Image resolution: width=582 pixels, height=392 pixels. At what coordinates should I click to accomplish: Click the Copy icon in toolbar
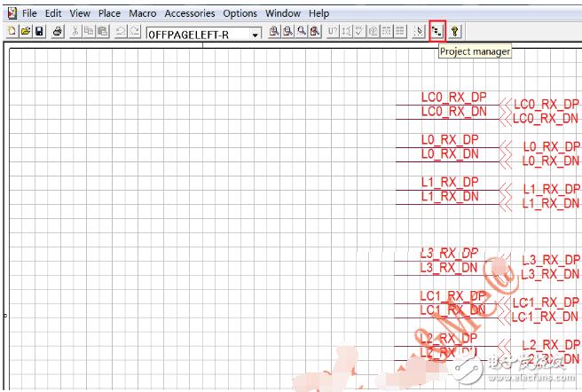89,31
